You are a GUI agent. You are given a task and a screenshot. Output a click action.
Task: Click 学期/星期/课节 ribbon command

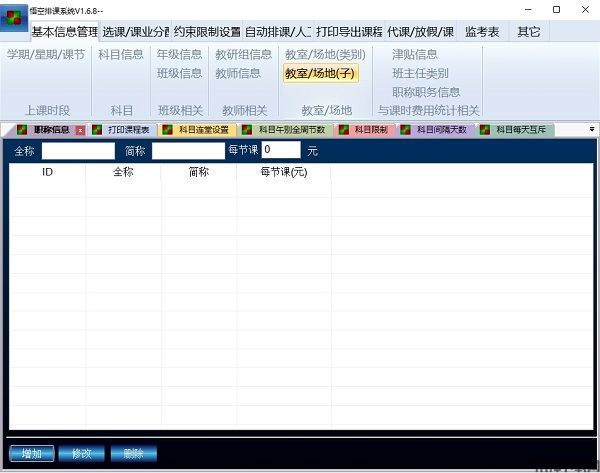coord(46,54)
